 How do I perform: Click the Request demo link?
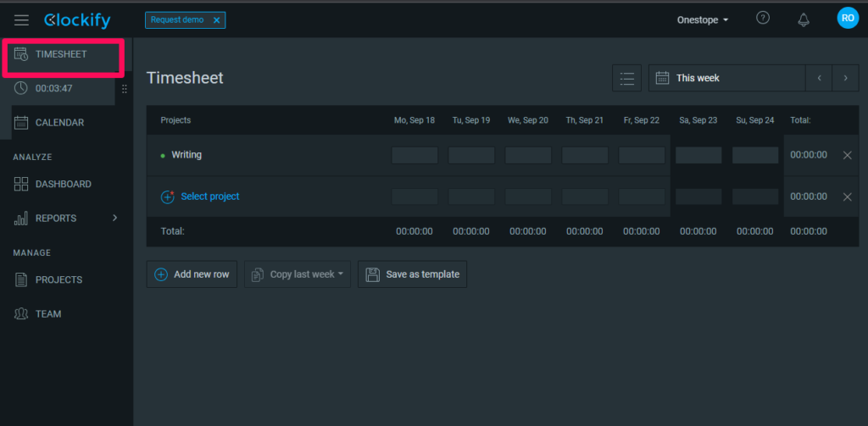(177, 20)
